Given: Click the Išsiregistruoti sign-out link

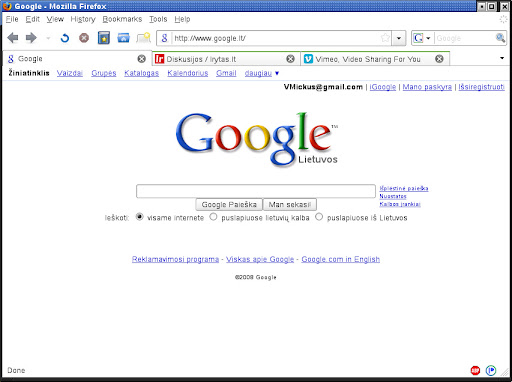Looking at the screenshot, I should (x=481, y=87).
